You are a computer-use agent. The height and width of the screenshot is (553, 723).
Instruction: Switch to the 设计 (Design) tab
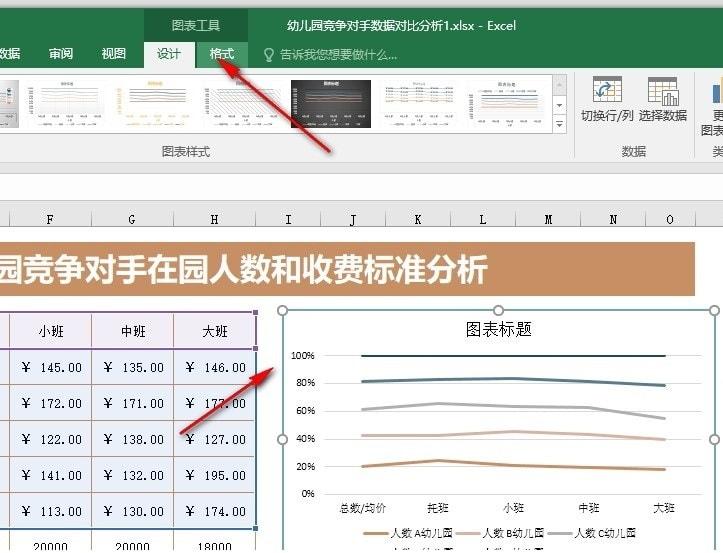click(x=169, y=54)
